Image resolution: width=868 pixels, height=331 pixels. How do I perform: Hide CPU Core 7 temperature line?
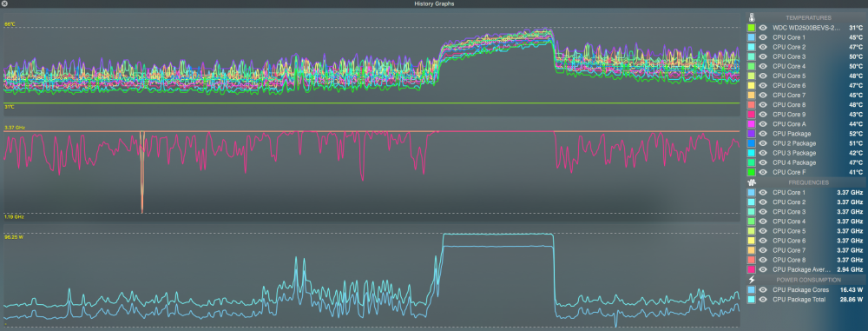763,95
